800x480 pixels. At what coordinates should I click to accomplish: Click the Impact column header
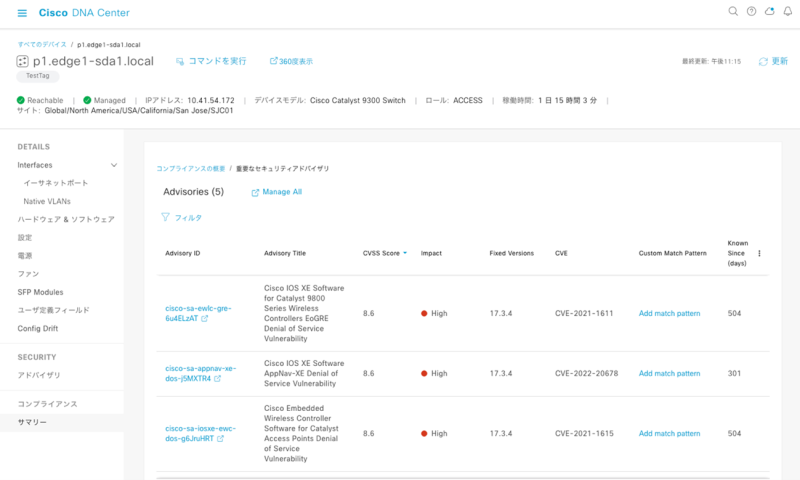point(431,253)
